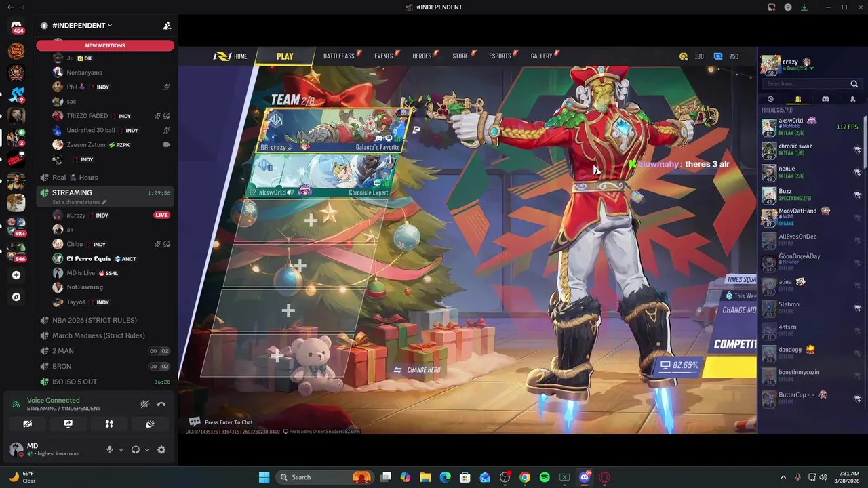Click the friends search magnifier icon

854,84
